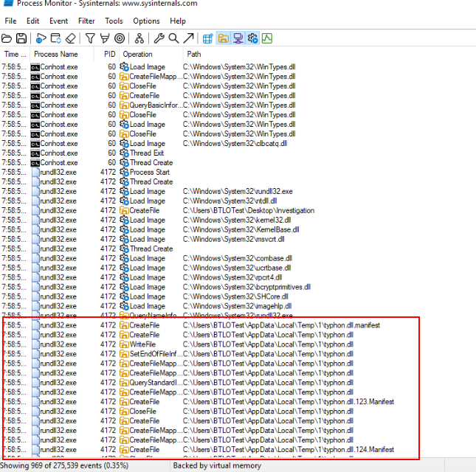Open the File menu

click(x=10, y=21)
